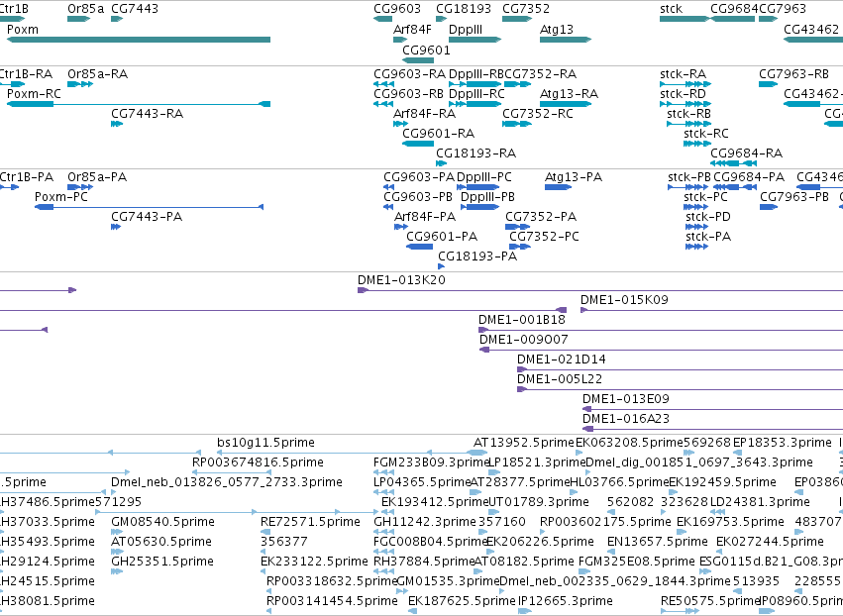Open the DME1-001B18 BAC label
This screenshot has width=843, height=616.
[522, 320]
